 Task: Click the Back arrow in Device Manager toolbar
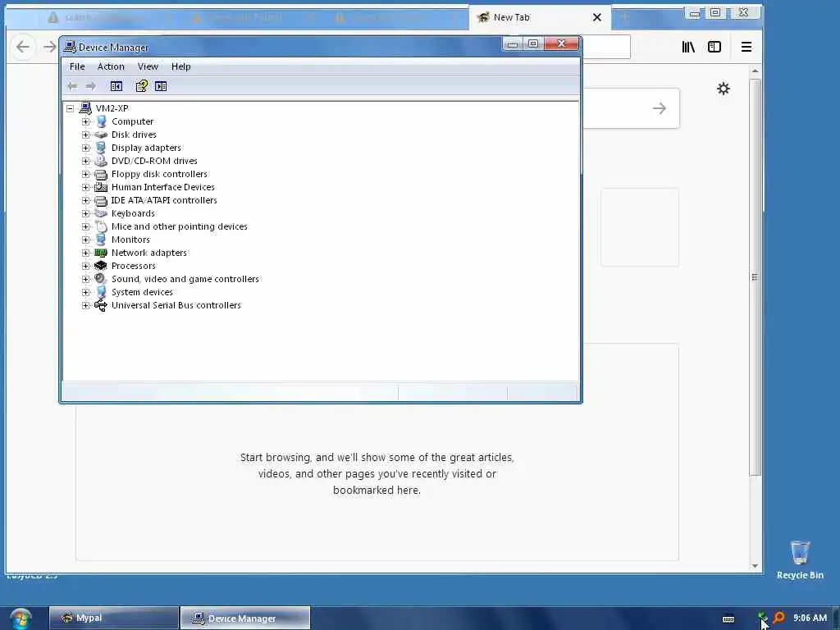pyautogui.click(x=72, y=86)
